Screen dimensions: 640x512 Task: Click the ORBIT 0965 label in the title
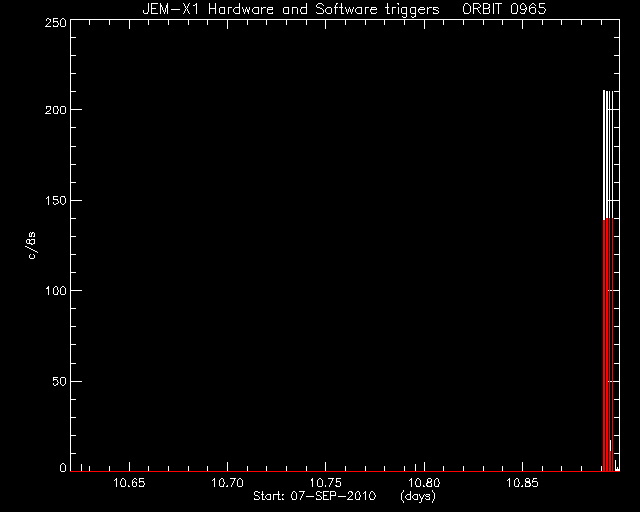click(x=504, y=9)
